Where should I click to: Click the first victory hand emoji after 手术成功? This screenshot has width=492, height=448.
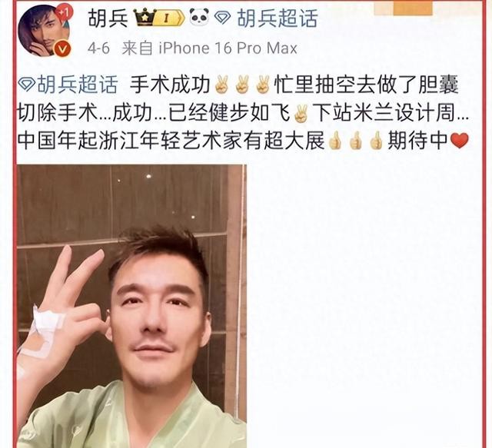click(221, 85)
